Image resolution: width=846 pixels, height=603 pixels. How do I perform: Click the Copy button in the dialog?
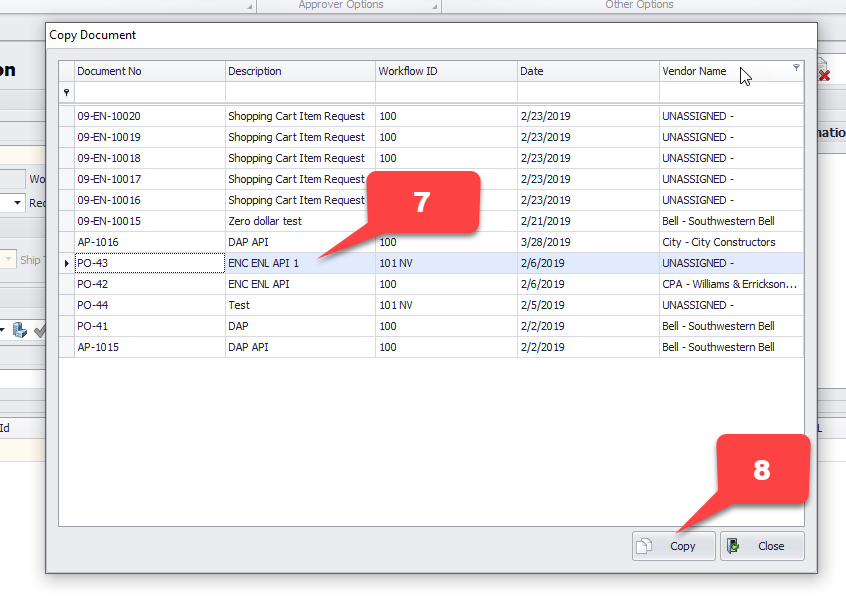pyautogui.click(x=673, y=546)
